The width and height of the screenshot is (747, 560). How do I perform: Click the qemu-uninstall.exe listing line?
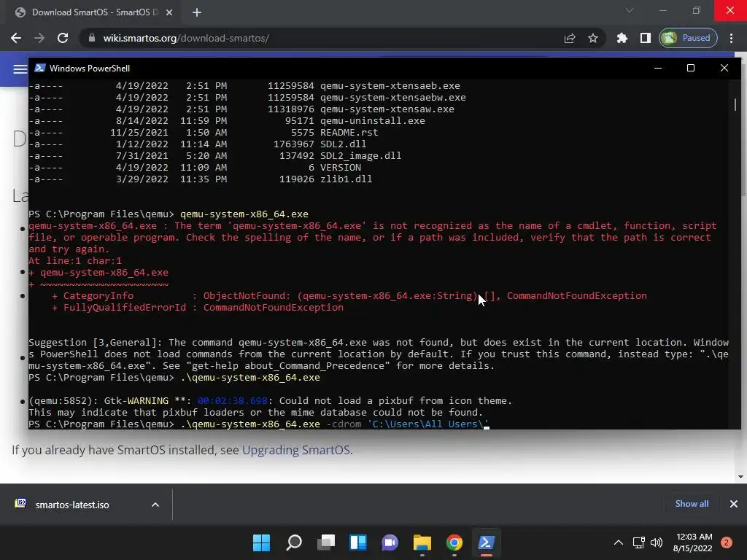point(227,121)
